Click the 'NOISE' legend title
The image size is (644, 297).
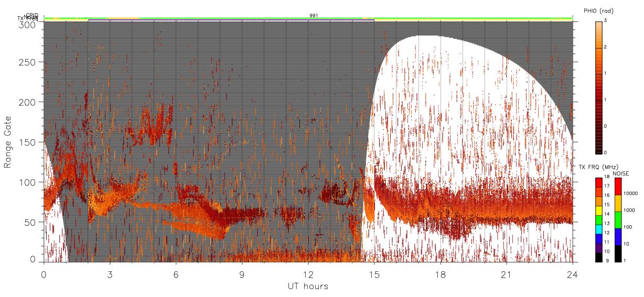click(621, 173)
